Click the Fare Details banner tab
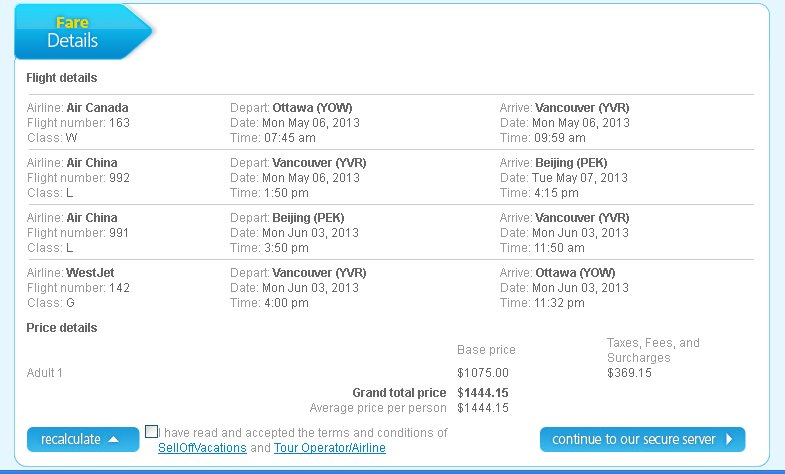This screenshot has width=785, height=474. point(83,32)
